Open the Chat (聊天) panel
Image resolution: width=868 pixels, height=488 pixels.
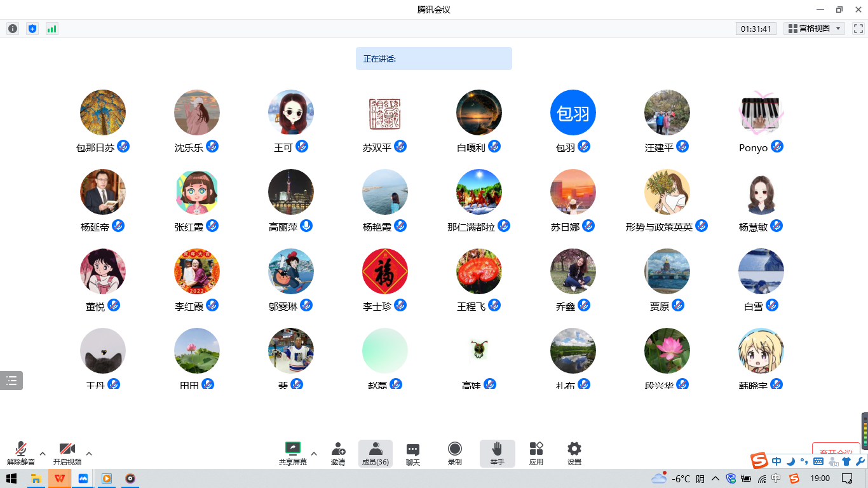413,453
